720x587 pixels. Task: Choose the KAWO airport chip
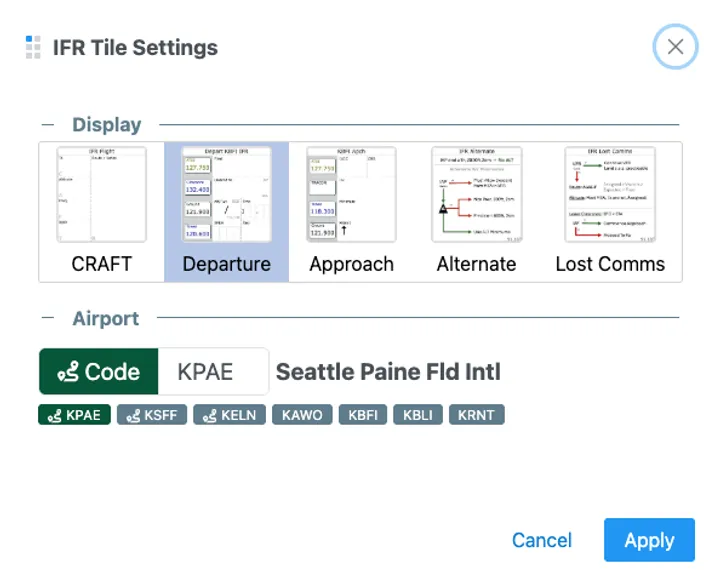[x=302, y=414]
